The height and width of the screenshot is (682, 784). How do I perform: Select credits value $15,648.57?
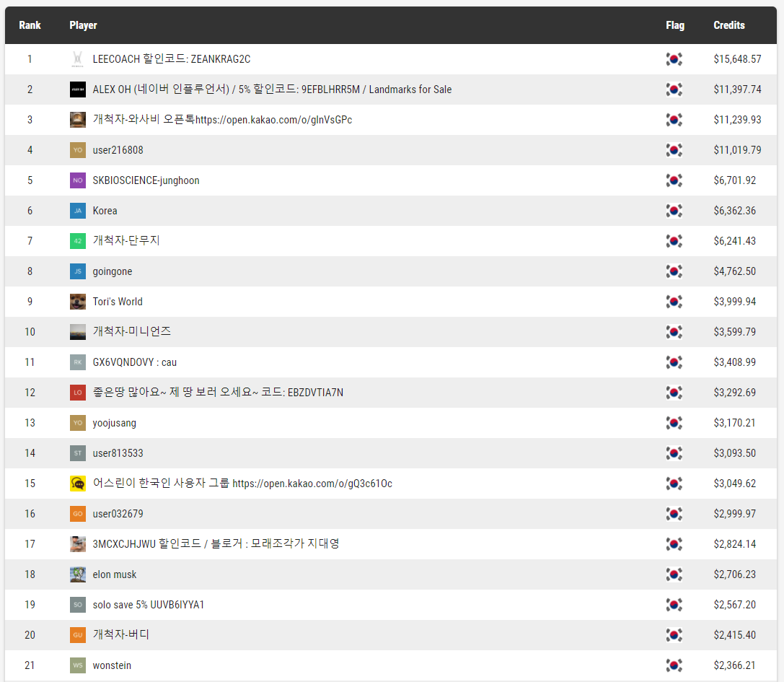[x=738, y=59]
